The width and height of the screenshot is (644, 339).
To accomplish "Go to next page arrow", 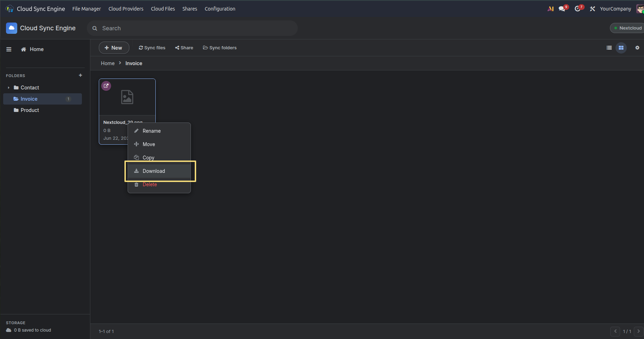I will [639, 331].
